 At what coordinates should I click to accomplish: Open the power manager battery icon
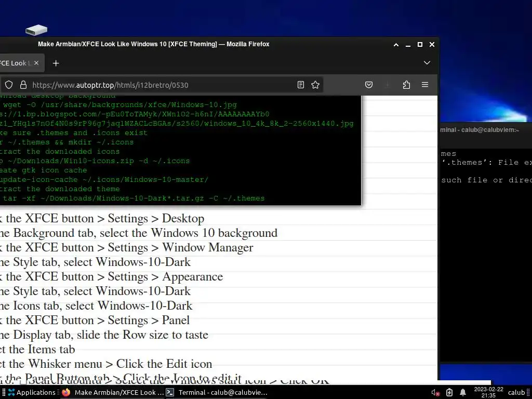pyautogui.click(x=449, y=393)
